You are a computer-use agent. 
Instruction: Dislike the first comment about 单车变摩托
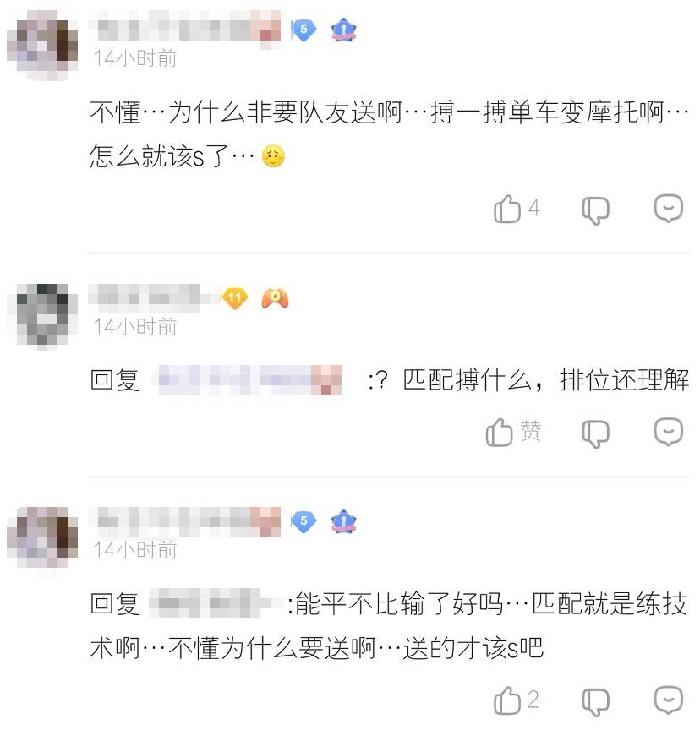pos(596,210)
